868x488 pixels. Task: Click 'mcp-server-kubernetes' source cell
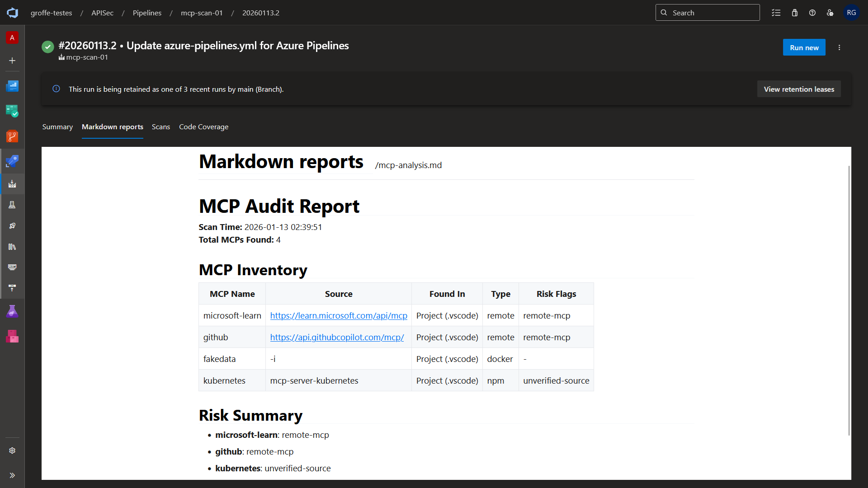[339, 380]
